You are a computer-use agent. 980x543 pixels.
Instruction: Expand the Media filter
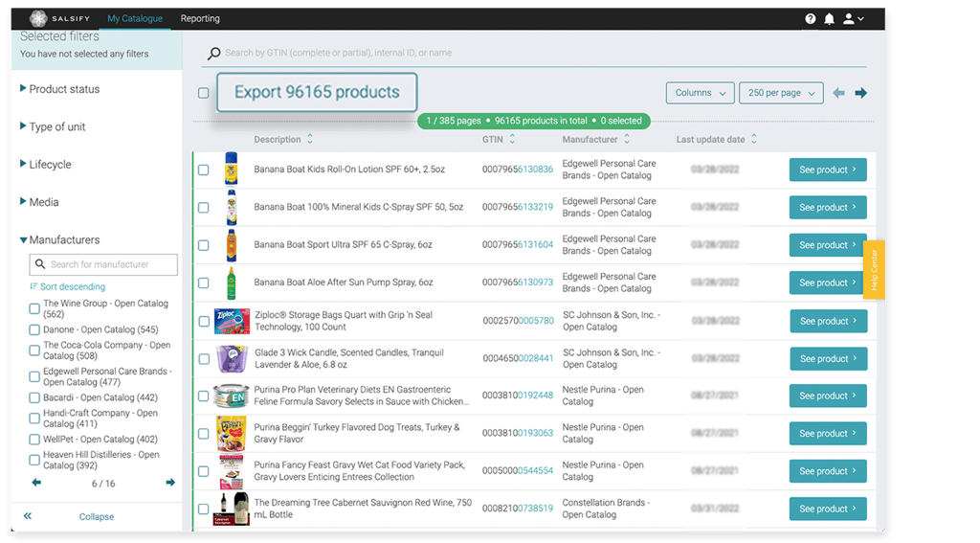[x=39, y=202]
